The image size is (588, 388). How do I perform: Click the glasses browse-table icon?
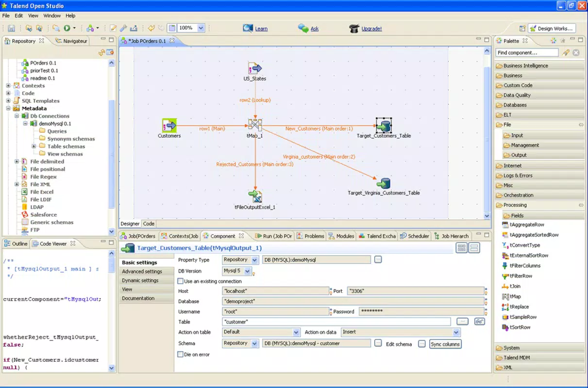(x=480, y=322)
